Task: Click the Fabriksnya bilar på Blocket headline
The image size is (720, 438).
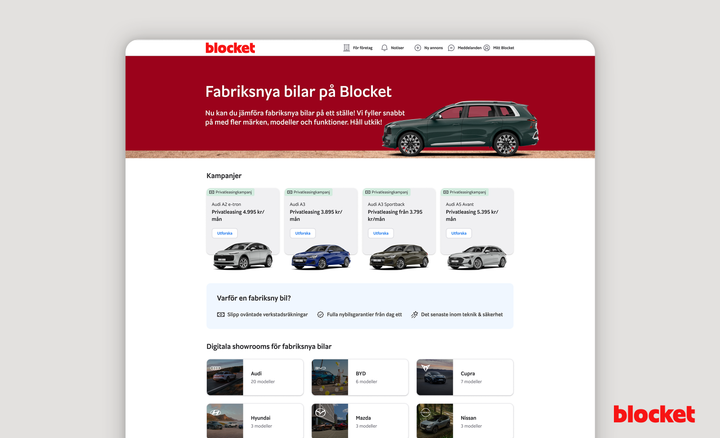Action: pos(298,92)
